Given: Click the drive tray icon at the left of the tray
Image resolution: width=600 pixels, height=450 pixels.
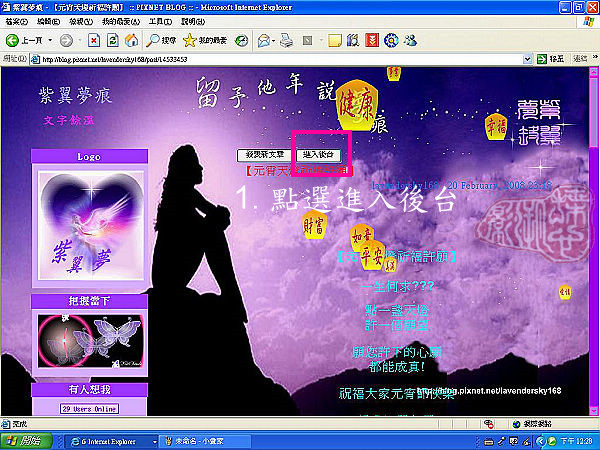Looking at the screenshot, I should click(x=489, y=441).
